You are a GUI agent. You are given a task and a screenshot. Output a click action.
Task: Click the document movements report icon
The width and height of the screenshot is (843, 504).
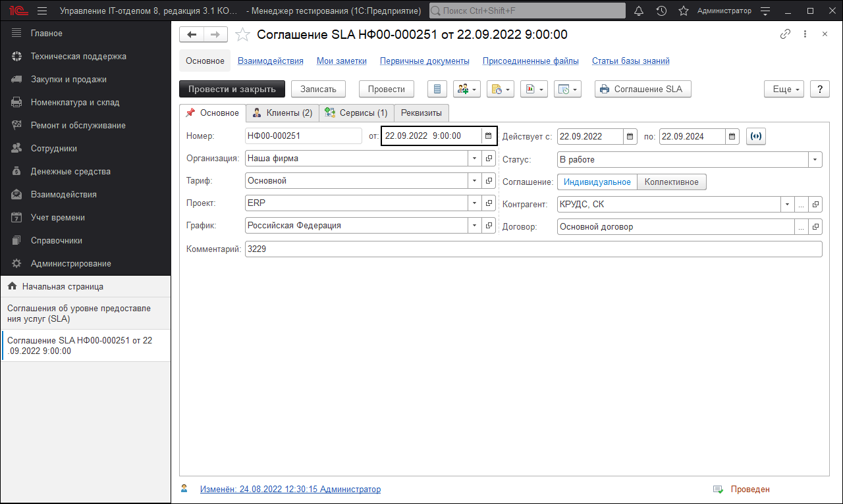[437, 89]
